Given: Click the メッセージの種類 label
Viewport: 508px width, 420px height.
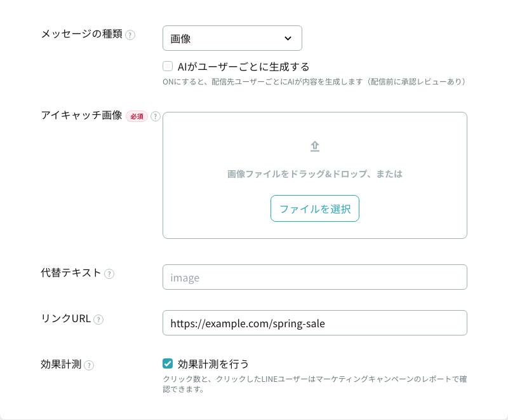Looking at the screenshot, I should point(82,34).
